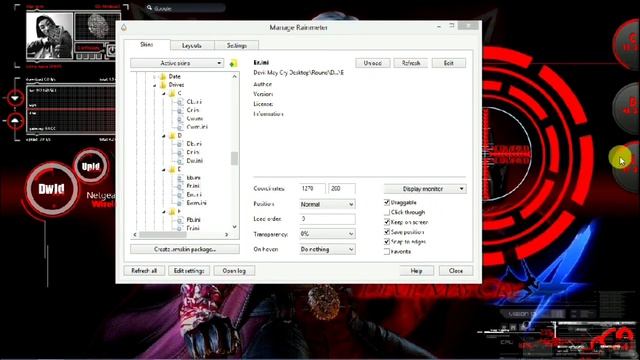640x360 pixels.
Task: Click the Help button
Action: [416, 271]
